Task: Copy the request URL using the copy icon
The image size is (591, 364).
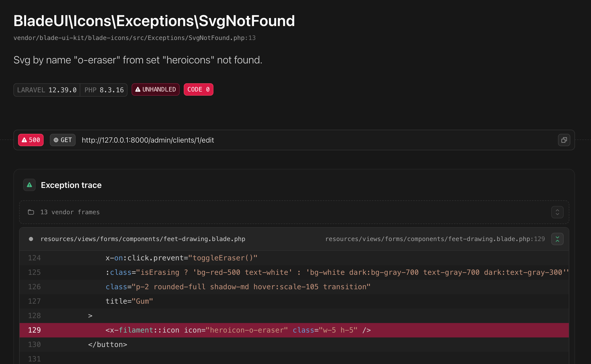Action: coord(564,140)
